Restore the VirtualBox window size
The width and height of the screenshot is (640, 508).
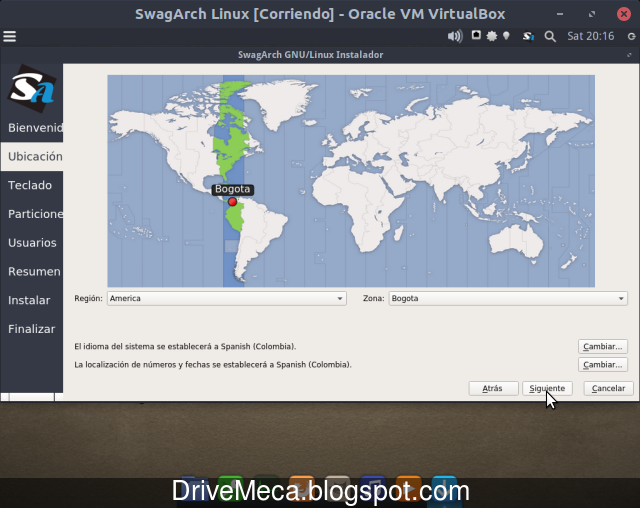592,14
